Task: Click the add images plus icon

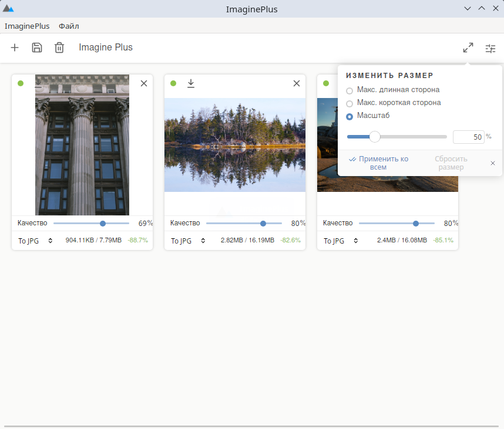Action: coord(15,48)
